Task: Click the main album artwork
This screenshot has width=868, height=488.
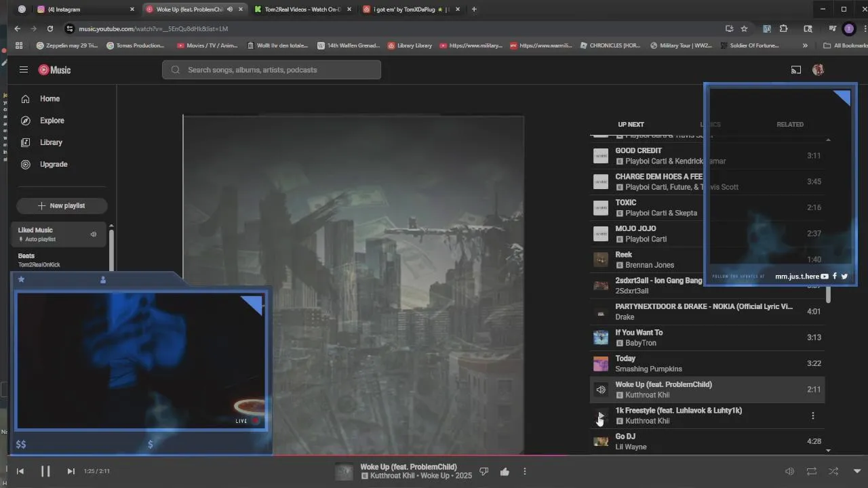Action: [x=353, y=285]
